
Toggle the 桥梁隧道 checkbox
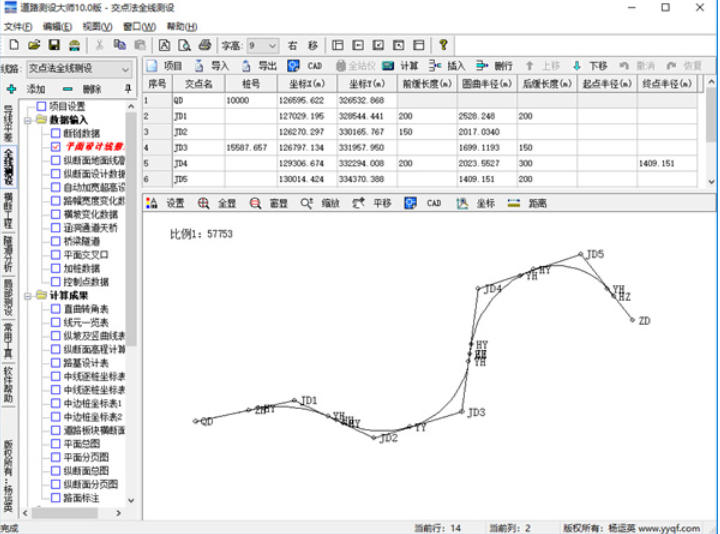point(56,241)
